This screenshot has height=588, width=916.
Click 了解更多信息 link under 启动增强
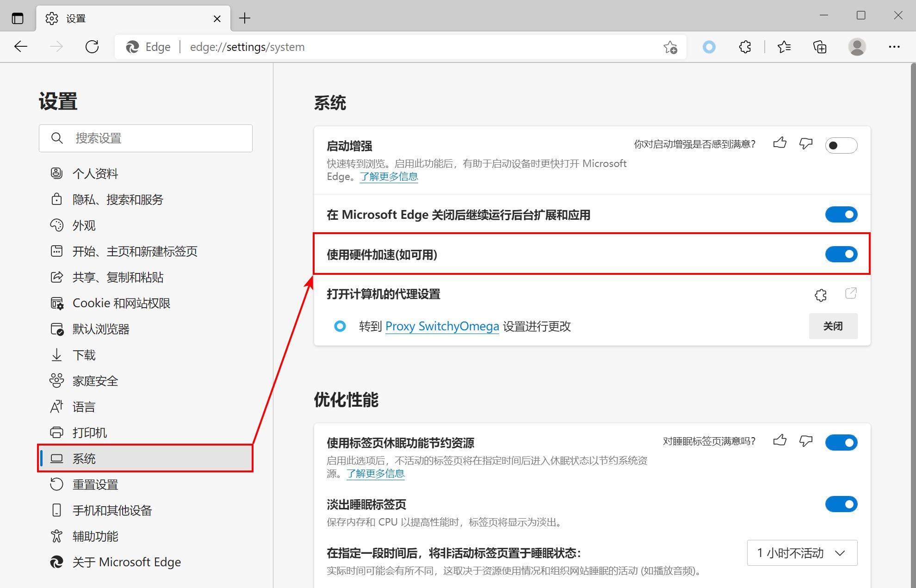(x=389, y=177)
